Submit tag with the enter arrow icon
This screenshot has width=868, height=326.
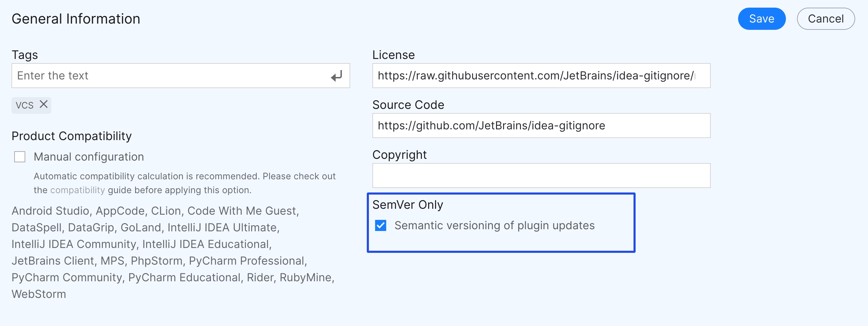(336, 76)
